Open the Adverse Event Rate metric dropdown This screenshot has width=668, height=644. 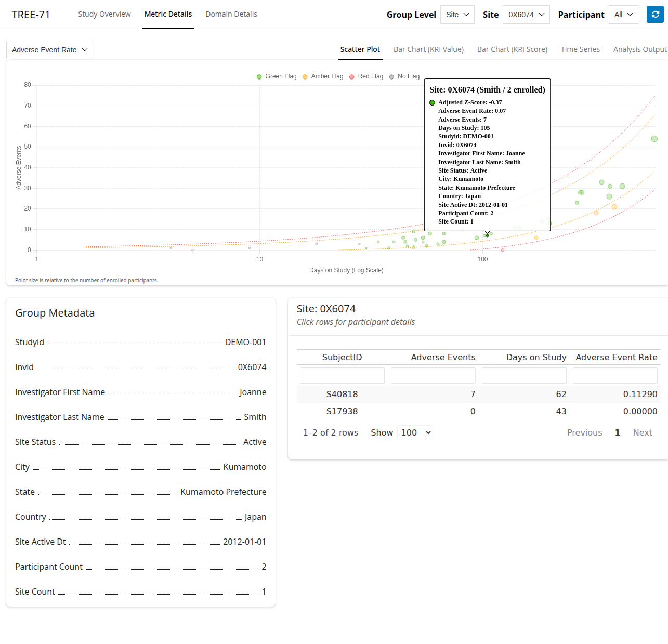pyautogui.click(x=49, y=50)
